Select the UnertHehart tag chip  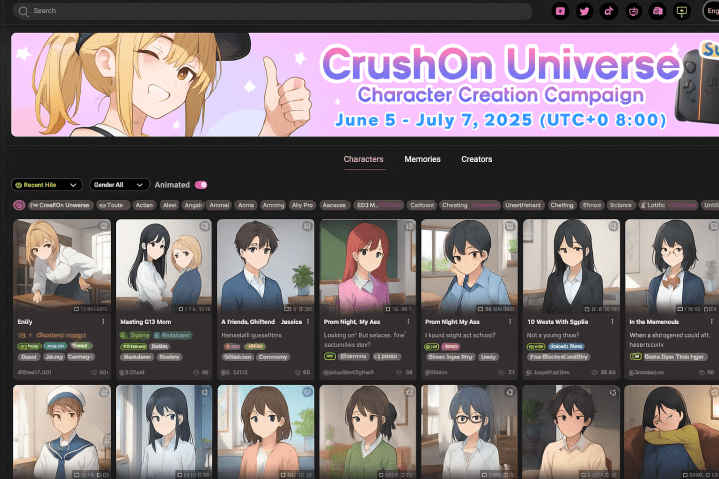coord(523,205)
